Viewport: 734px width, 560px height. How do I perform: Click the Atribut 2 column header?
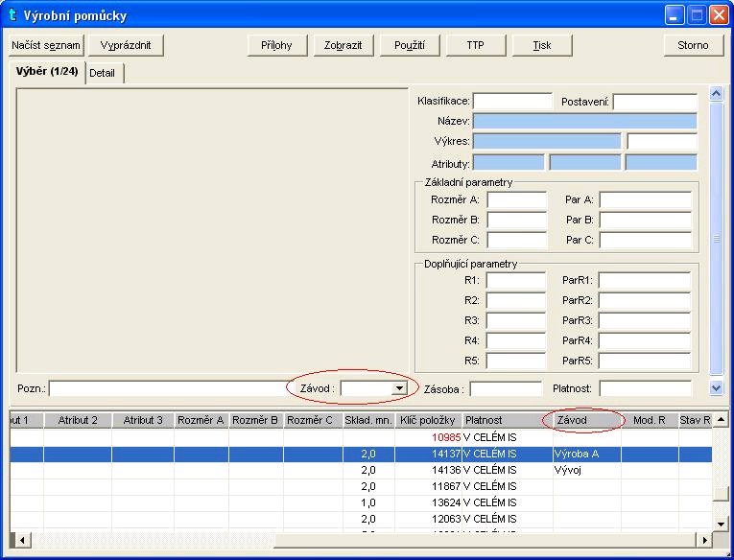tap(78, 420)
